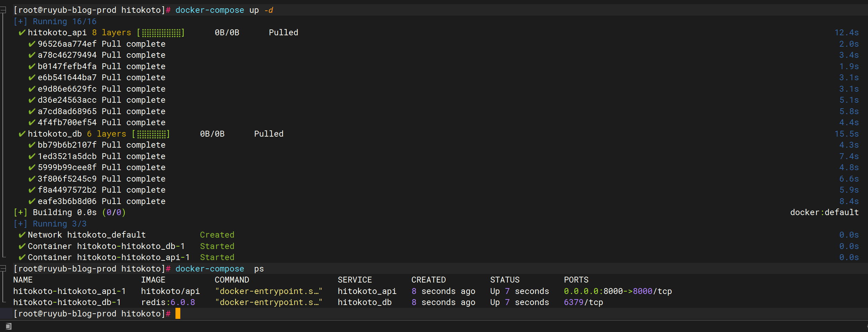
Task: Collapse the docker-compose ps command block
Action: point(3,268)
